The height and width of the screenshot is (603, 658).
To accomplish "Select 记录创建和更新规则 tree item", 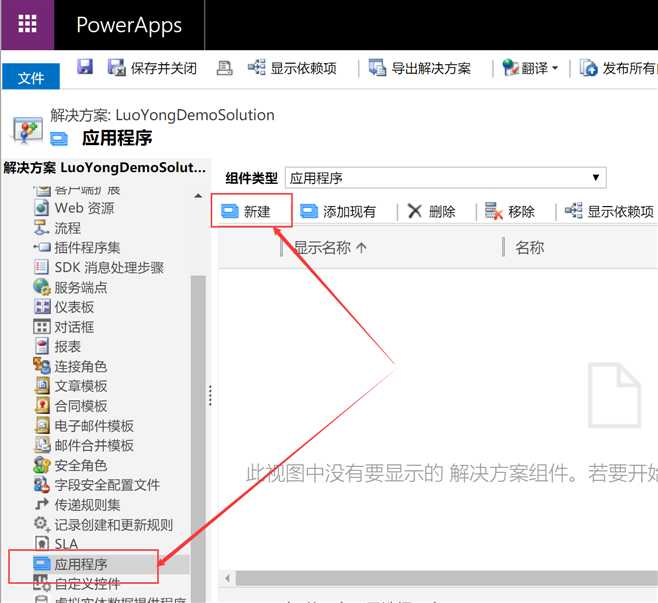I will tap(103, 525).
